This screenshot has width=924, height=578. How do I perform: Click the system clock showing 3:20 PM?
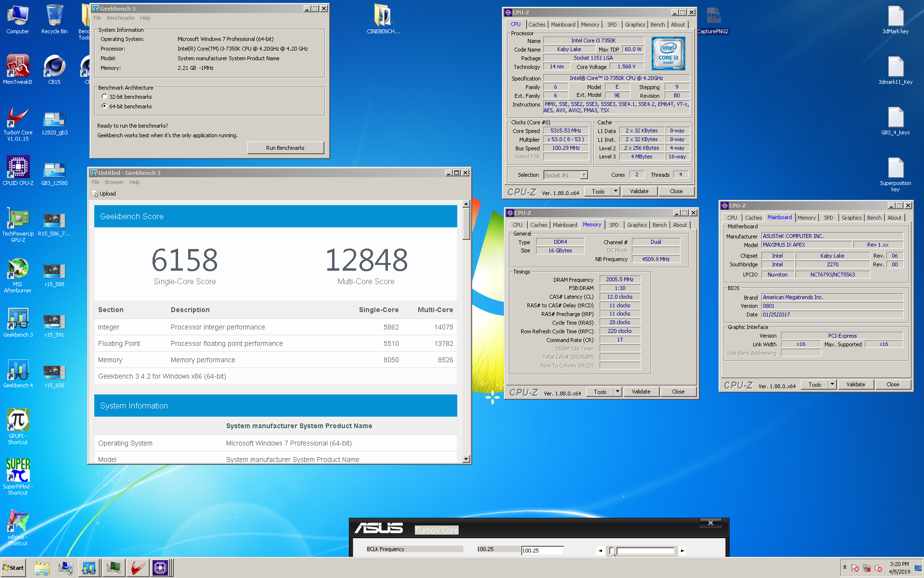coord(899,568)
